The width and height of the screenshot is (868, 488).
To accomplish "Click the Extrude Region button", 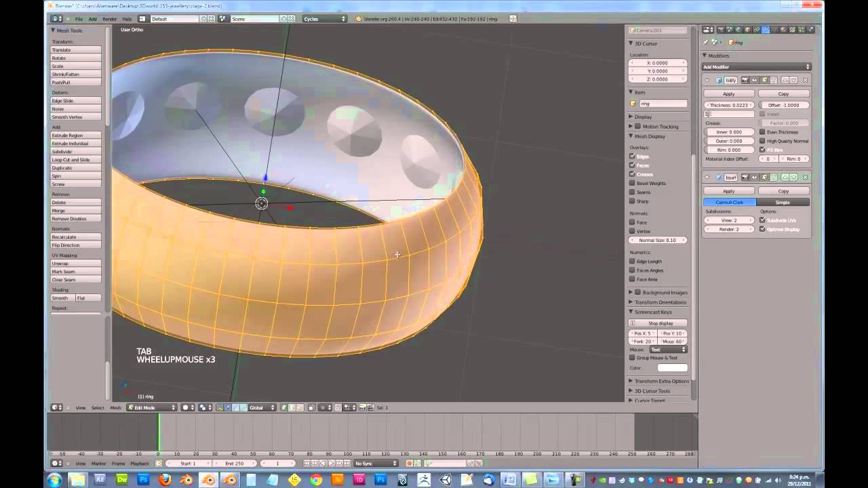I will [x=76, y=136].
